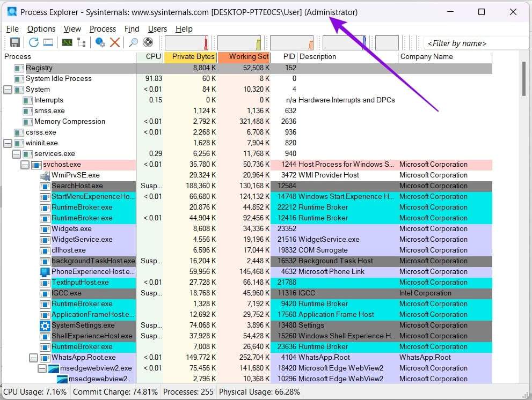532x400 pixels.
Task: Select the Find Window's Process crosshair icon
Action: pos(148,42)
